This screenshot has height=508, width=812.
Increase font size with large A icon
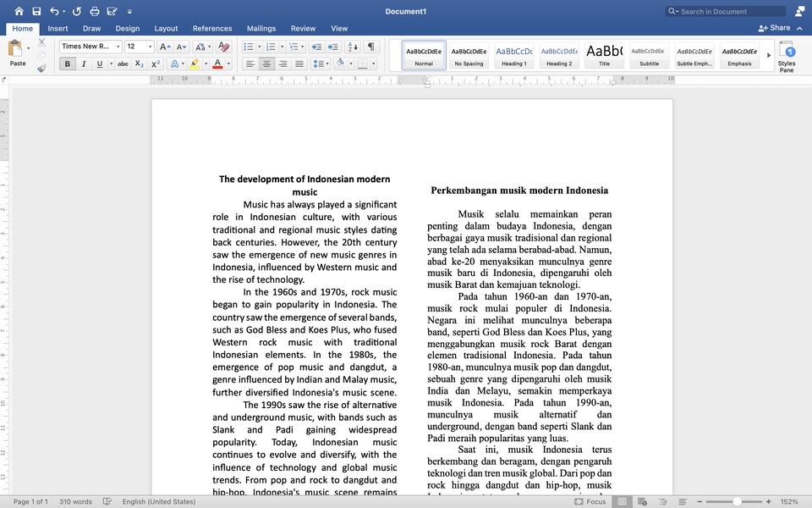click(x=164, y=47)
